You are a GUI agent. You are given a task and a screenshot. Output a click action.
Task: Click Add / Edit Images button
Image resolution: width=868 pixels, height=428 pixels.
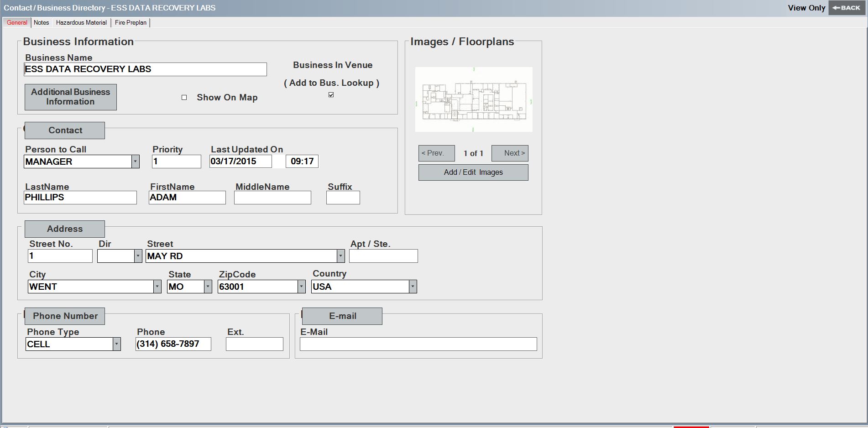point(473,172)
